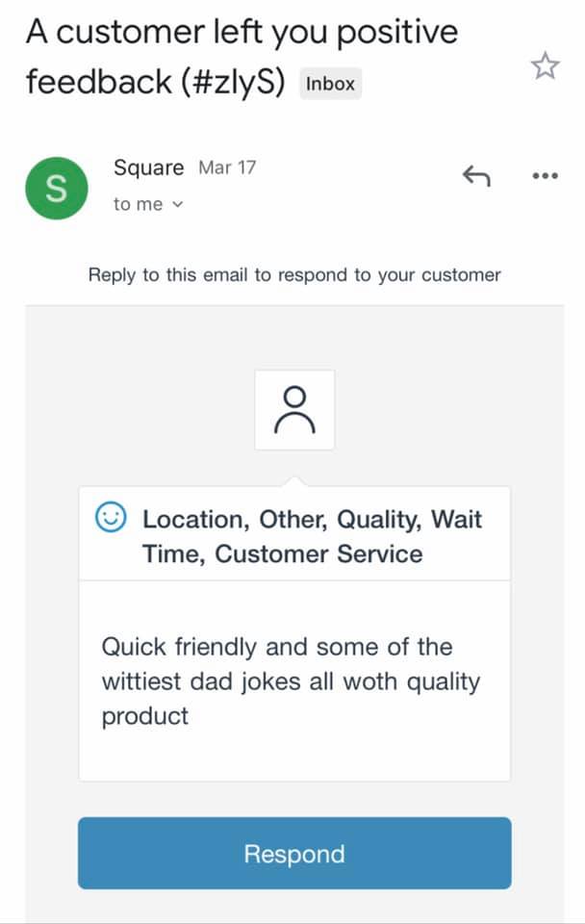This screenshot has height=924, width=585.
Task: Click the customer profile silhouette icon
Action: coord(294,410)
